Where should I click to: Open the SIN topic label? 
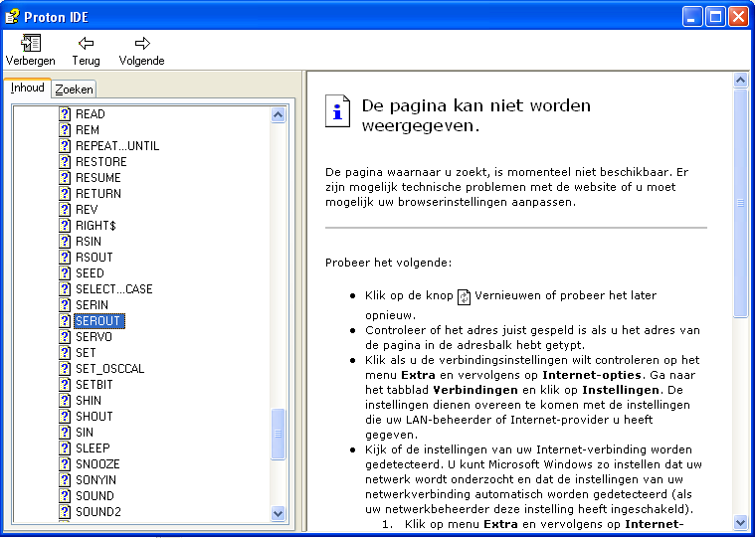pyautogui.click(x=85, y=433)
